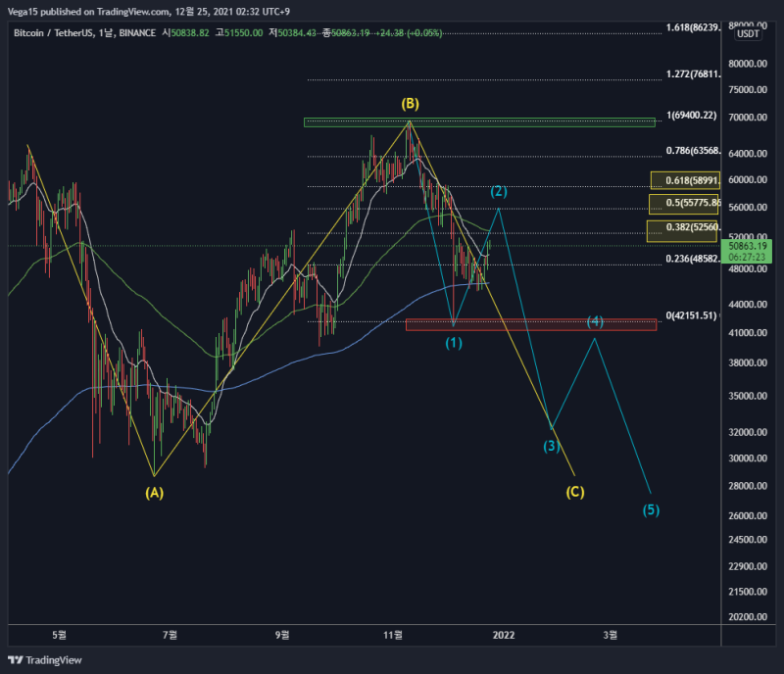The image size is (784, 674).
Task: Click the 22900.00 price axis label
Action: pos(748,566)
